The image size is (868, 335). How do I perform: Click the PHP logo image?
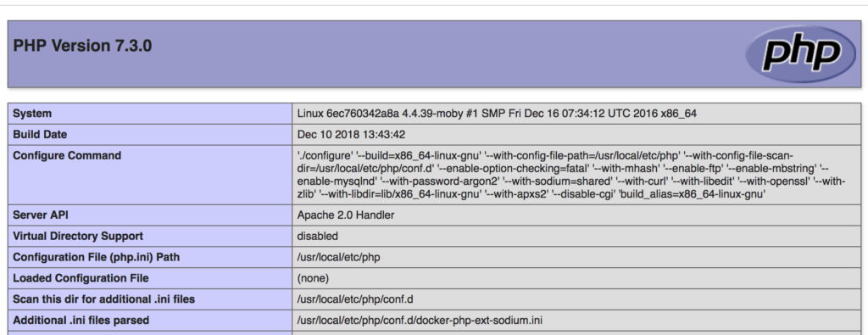pyautogui.click(x=801, y=53)
